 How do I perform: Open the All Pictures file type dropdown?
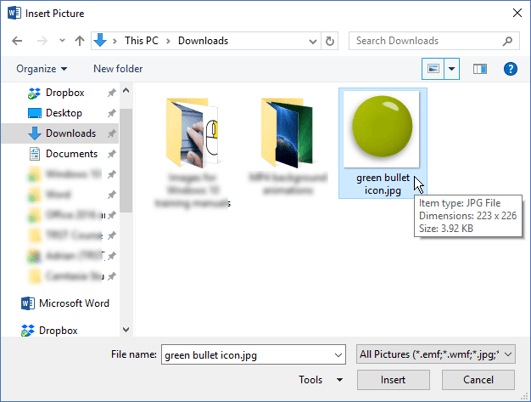click(436, 354)
